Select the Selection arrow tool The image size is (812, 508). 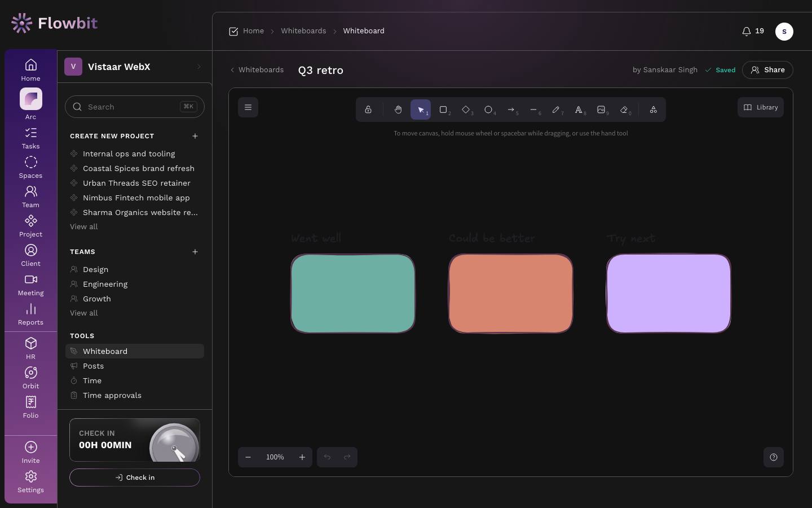click(421, 110)
